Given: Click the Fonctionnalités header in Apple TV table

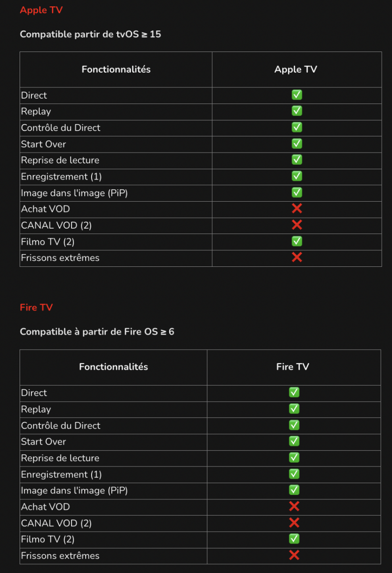Looking at the screenshot, I should (116, 70).
